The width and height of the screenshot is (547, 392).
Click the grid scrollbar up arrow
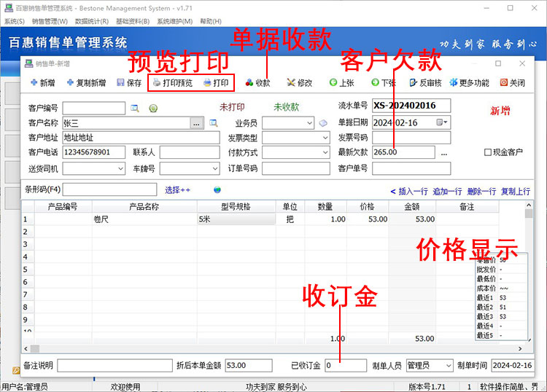point(529,205)
